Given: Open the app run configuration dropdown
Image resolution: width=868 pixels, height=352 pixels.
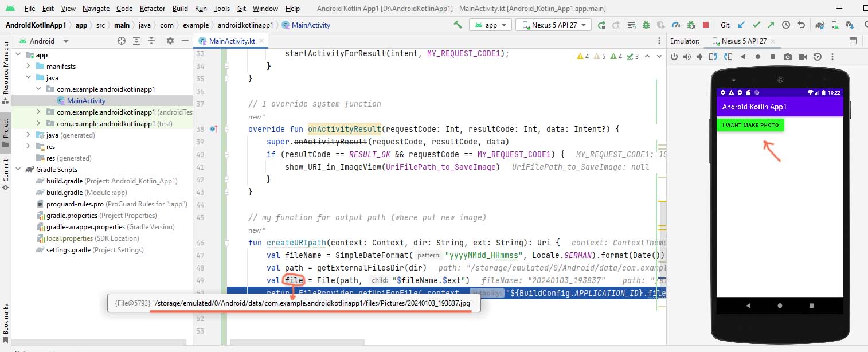Looking at the screenshot, I should (x=491, y=25).
